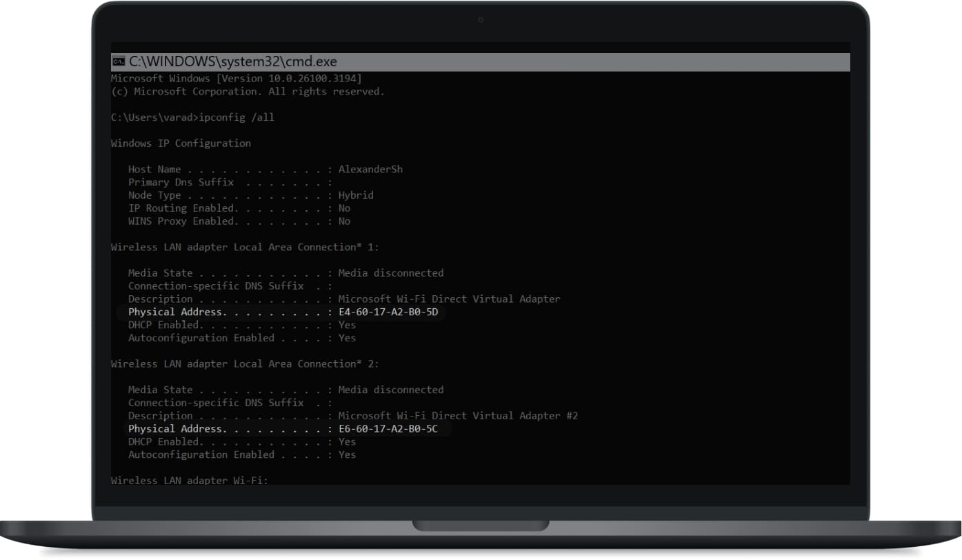Click the C:\WINDOWS\system32\cmd.exe title text

[x=232, y=62]
